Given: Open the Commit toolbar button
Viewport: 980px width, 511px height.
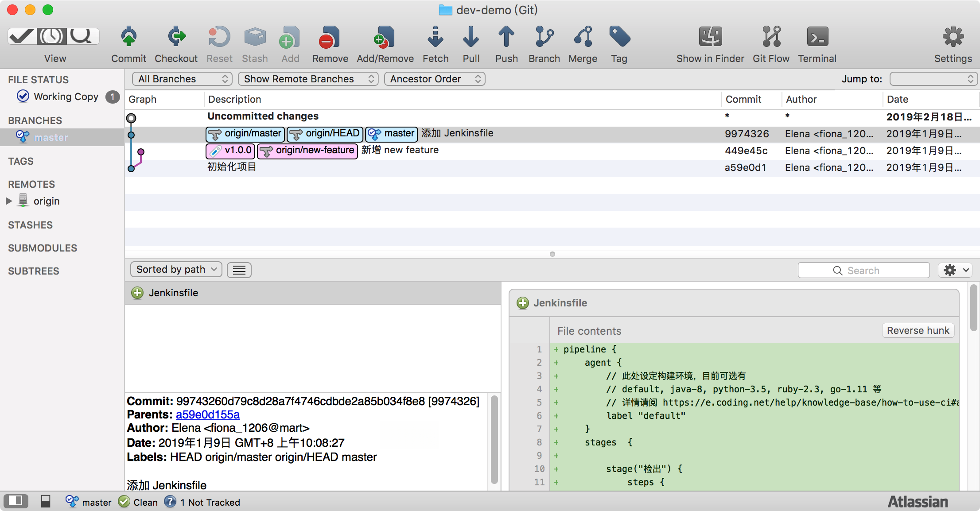Looking at the screenshot, I should point(128,44).
